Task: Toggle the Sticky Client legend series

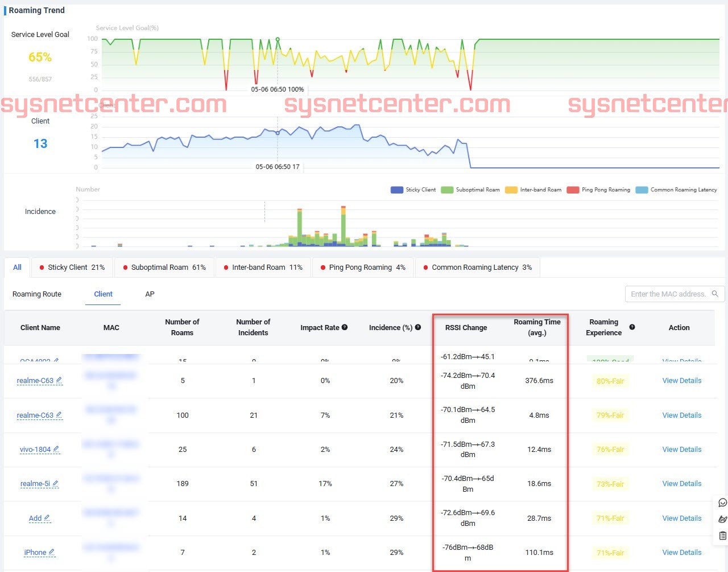Action: pyautogui.click(x=413, y=190)
